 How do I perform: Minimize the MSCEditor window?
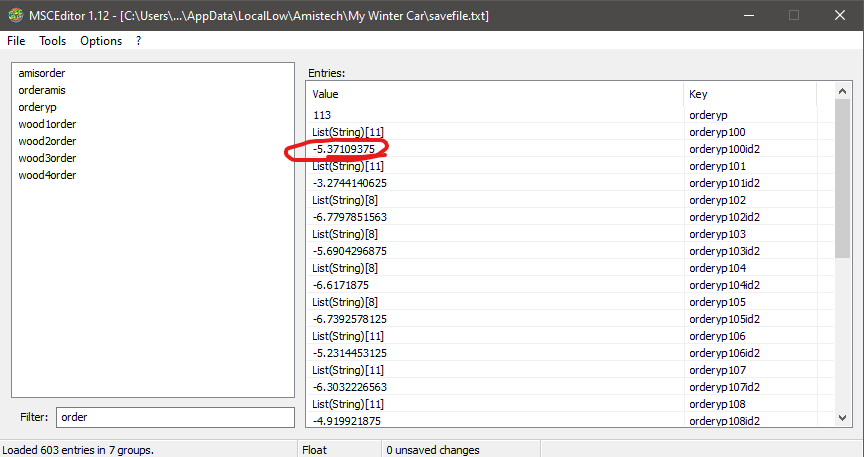pos(748,15)
